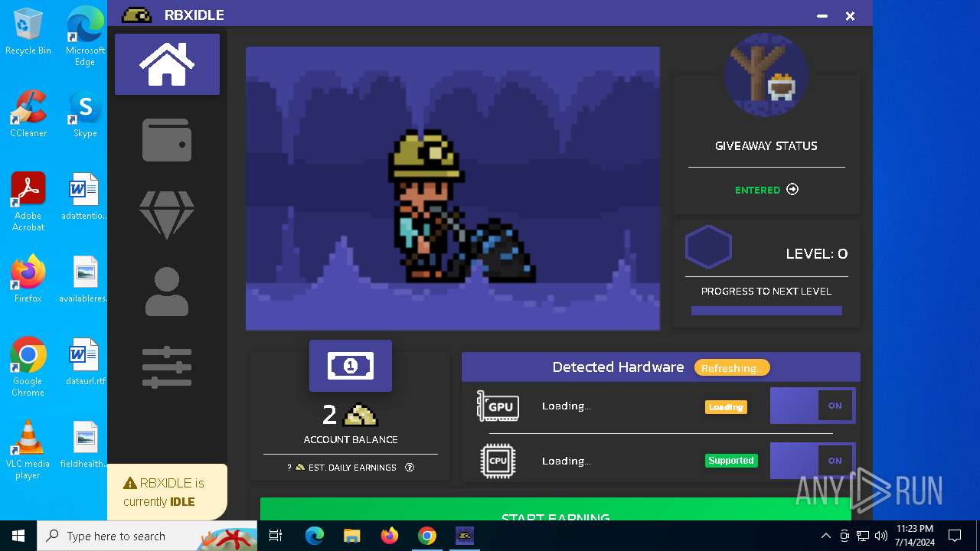The height and width of the screenshot is (551, 980).
Task: Open the Profile page in the sidebar
Action: coord(167,292)
